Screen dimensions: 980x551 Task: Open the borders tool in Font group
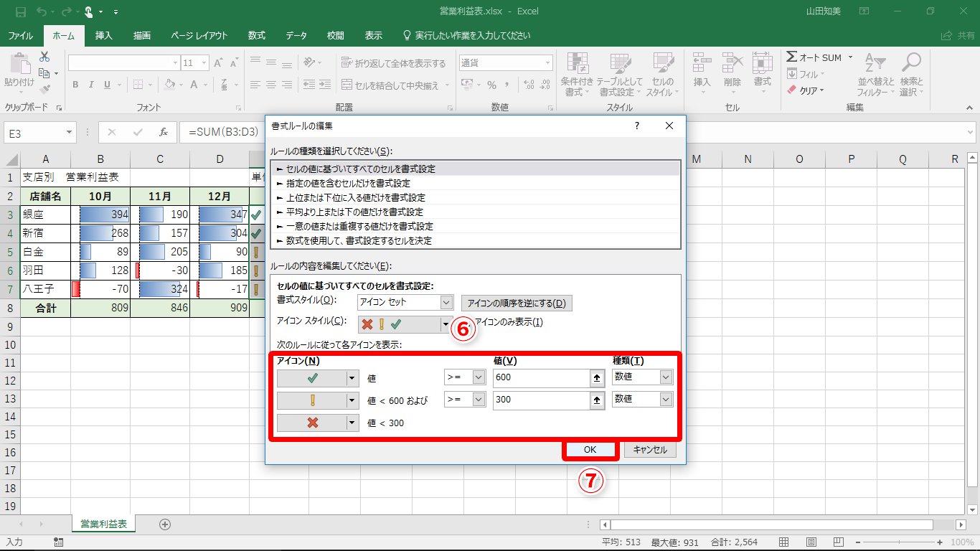click(x=138, y=85)
